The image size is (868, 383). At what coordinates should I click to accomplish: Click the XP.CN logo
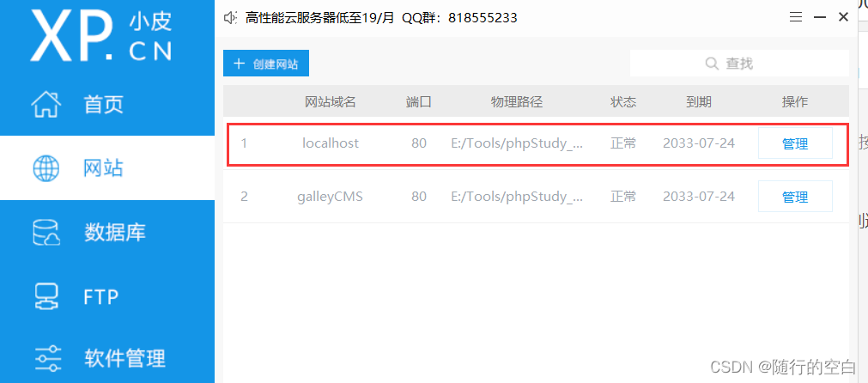pyautogui.click(x=100, y=34)
